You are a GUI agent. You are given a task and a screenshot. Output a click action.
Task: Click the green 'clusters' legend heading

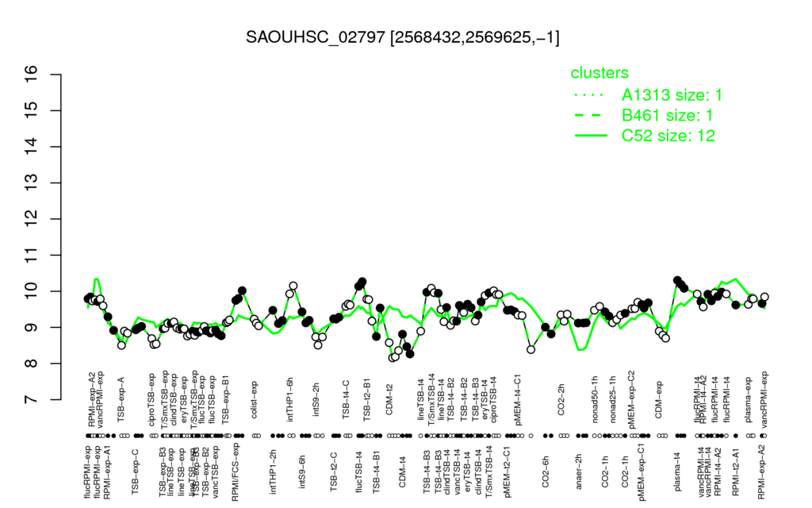pyautogui.click(x=599, y=73)
